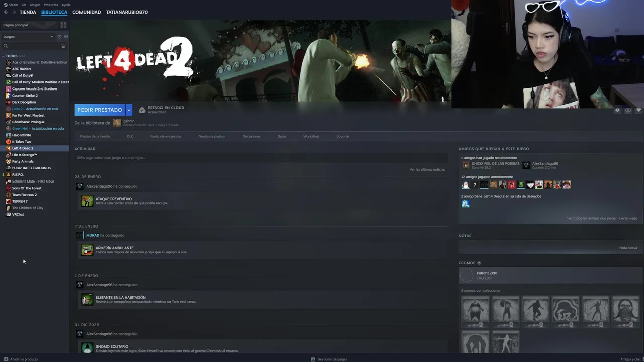Click the Añadir un producto plus icon

coord(7,359)
